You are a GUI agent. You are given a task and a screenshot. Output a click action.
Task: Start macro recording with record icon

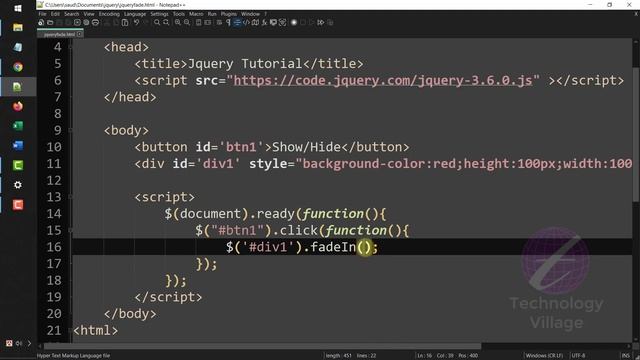coord(294,22)
